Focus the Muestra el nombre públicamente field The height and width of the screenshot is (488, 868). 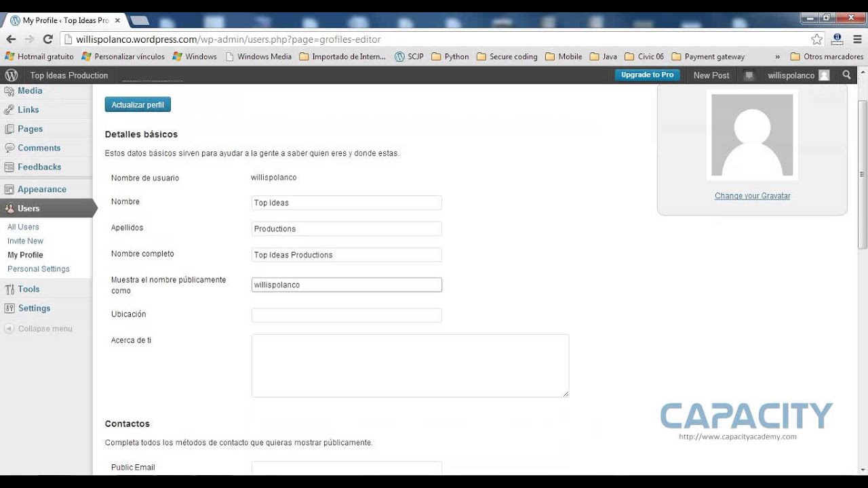pyautogui.click(x=347, y=285)
